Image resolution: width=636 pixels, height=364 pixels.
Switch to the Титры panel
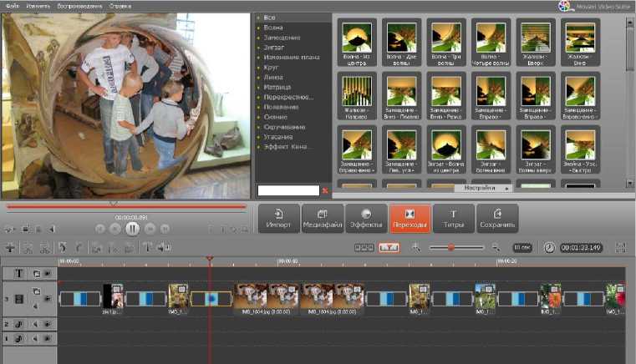pos(454,219)
